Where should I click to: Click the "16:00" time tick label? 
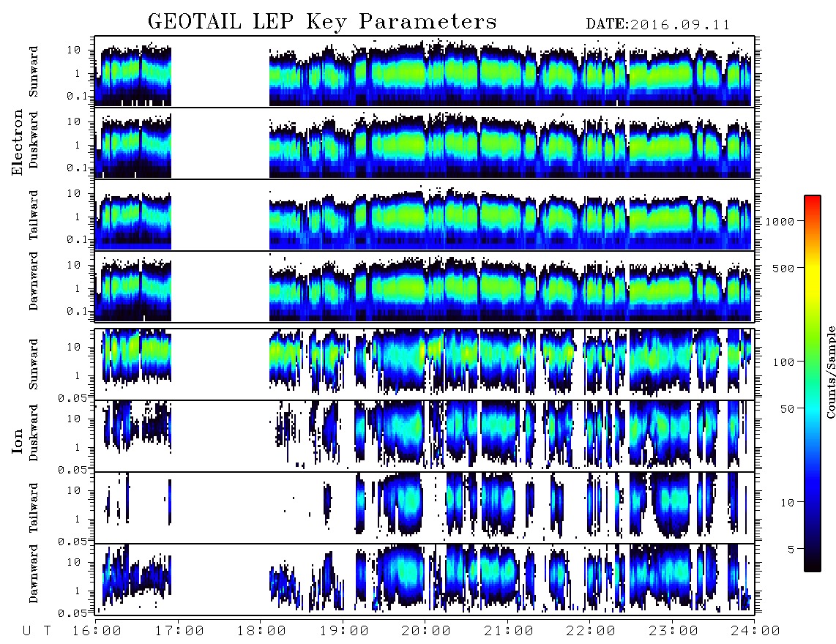[x=97, y=632]
